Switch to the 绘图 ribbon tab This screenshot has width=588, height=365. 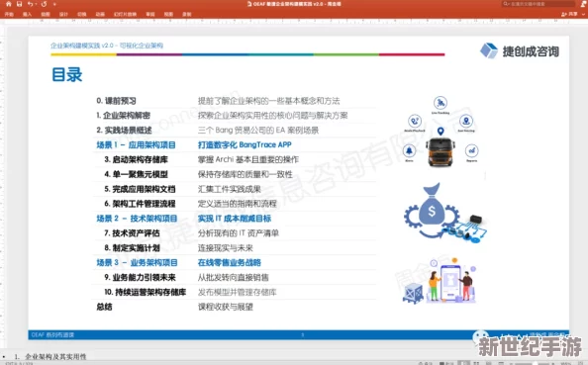tap(46, 14)
